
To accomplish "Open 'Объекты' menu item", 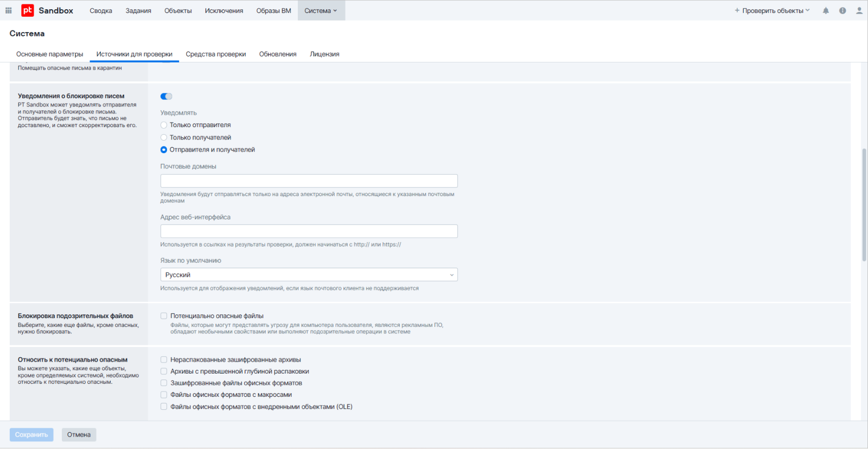I will 178,10.
